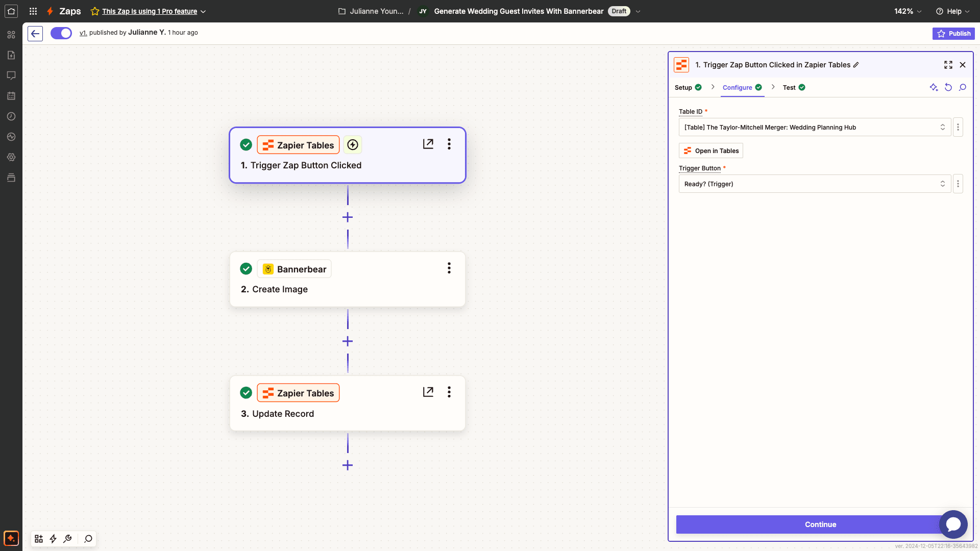Click the Setup step checkmark
This screenshot has height=551, width=980.
coord(699,87)
